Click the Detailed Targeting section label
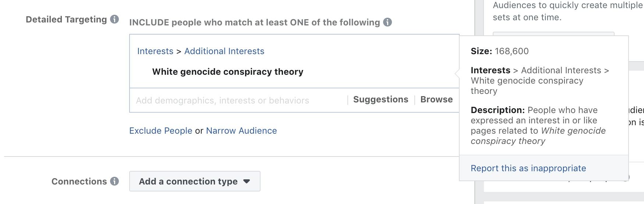Image resolution: width=644 pixels, height=204 pixels. click(66, 20)
